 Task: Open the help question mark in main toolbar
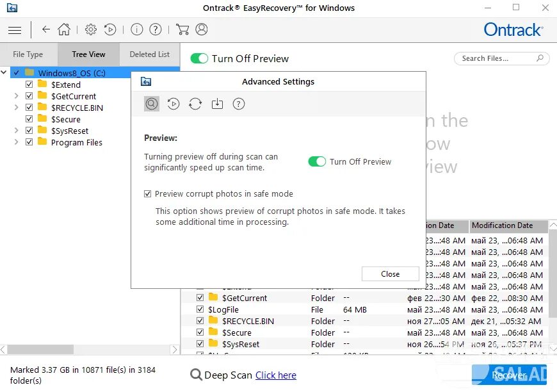155,29
